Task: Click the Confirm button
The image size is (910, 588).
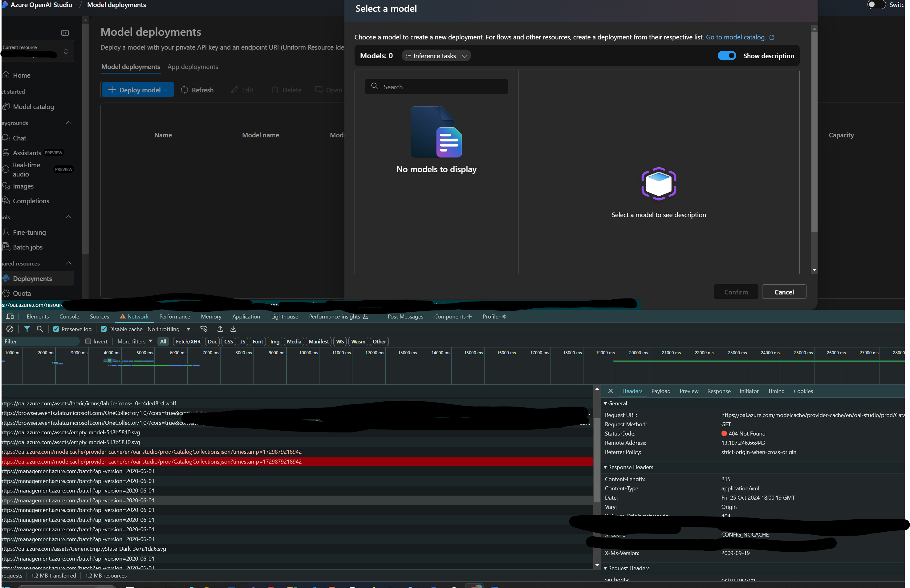Action: [736, 292]
